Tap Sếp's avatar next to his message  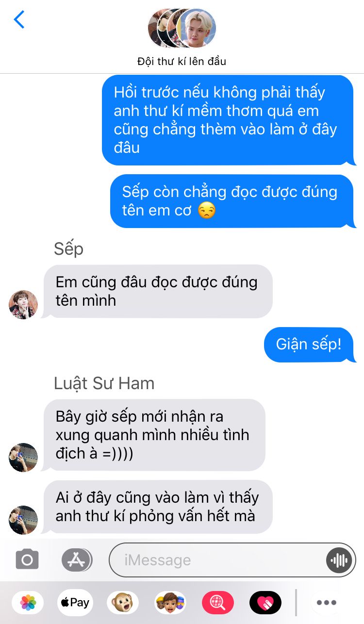23,305
